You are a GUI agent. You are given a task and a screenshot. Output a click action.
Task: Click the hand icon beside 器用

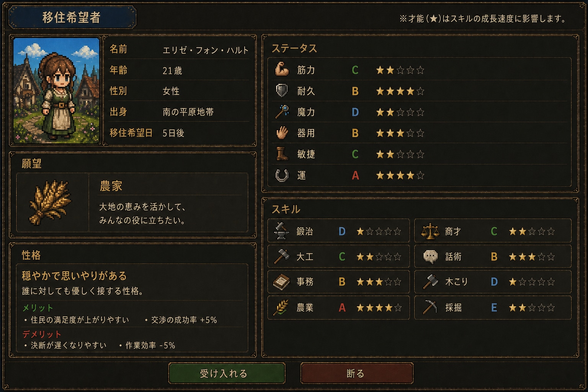(x=282, y=133)
